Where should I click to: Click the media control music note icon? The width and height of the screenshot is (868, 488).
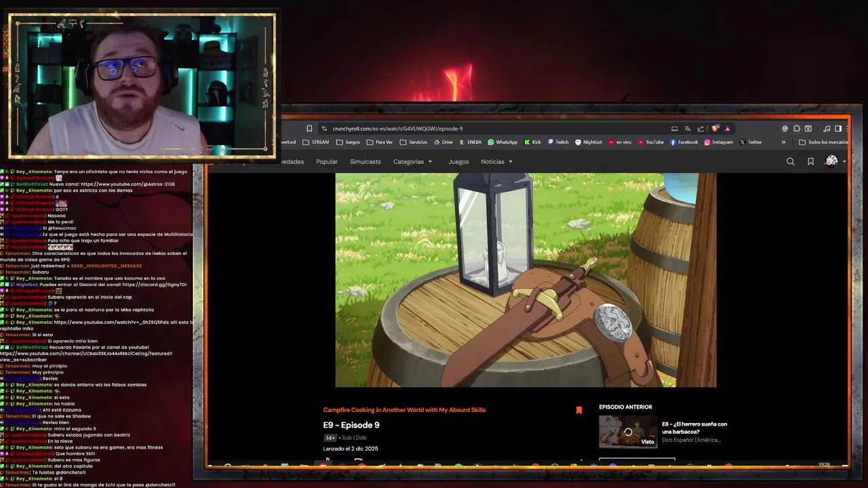(827, 129)
